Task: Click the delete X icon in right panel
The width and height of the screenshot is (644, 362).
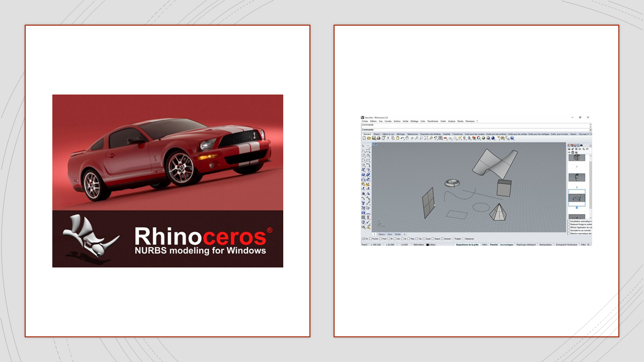Action: pyautogui.click(x=577, y=149)
